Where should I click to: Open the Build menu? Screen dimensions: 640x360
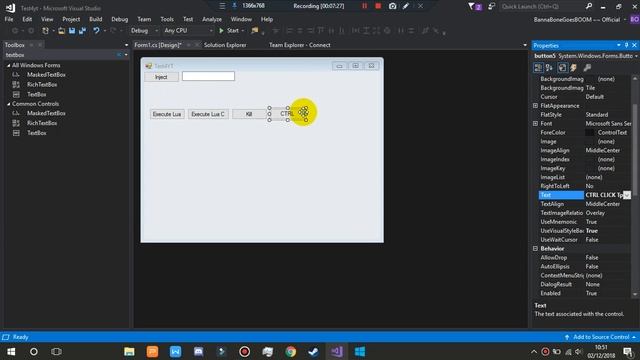pyautogui.click(x=96, y=19)
